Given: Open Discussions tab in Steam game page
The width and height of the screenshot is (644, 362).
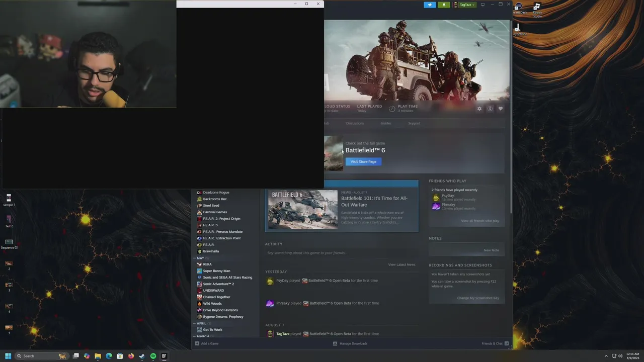Looking at the screenshot, I should pyautogui.click(x=355, y=123).
